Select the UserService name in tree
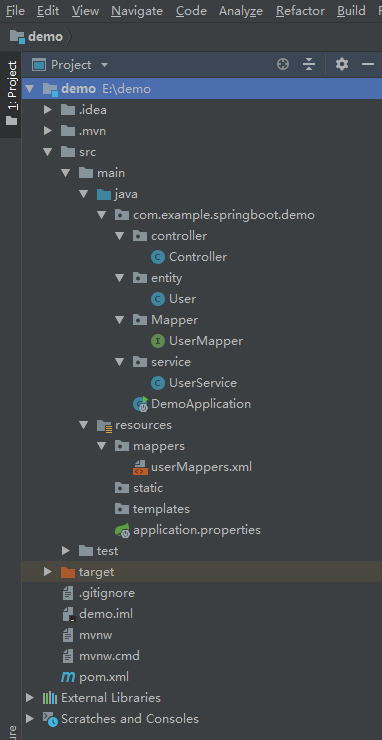 (x=203, y=383)
